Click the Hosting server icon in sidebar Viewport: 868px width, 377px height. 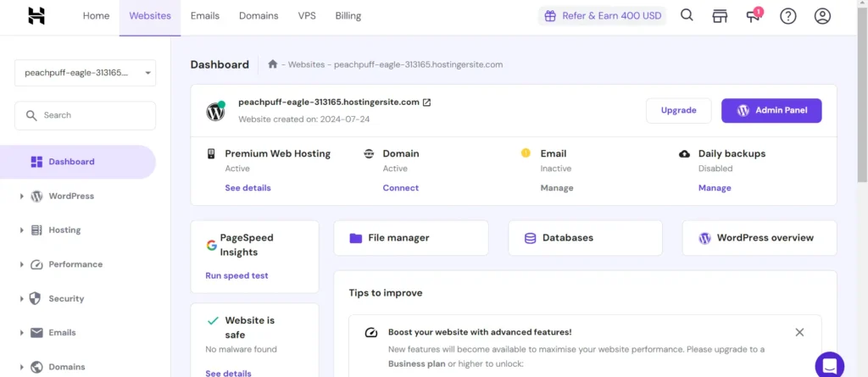point(36,230)
